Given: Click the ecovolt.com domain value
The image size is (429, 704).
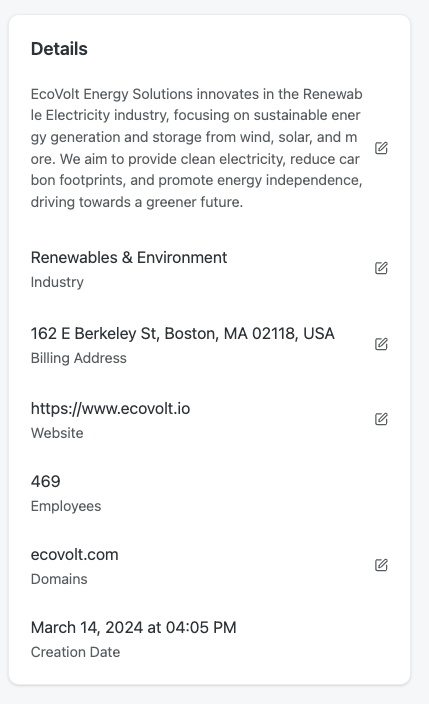Looking at the screenshot, I should (75, 554).
